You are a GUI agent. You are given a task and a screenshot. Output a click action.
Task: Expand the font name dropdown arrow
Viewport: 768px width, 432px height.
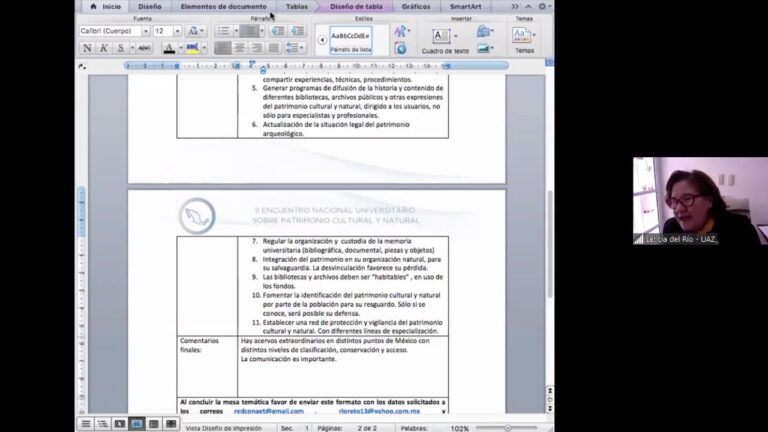point(145,31)
